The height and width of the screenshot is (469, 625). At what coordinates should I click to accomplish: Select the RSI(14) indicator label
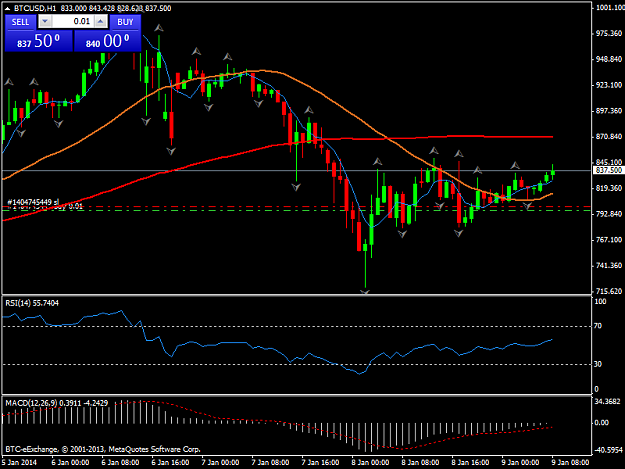coord(32,303)
